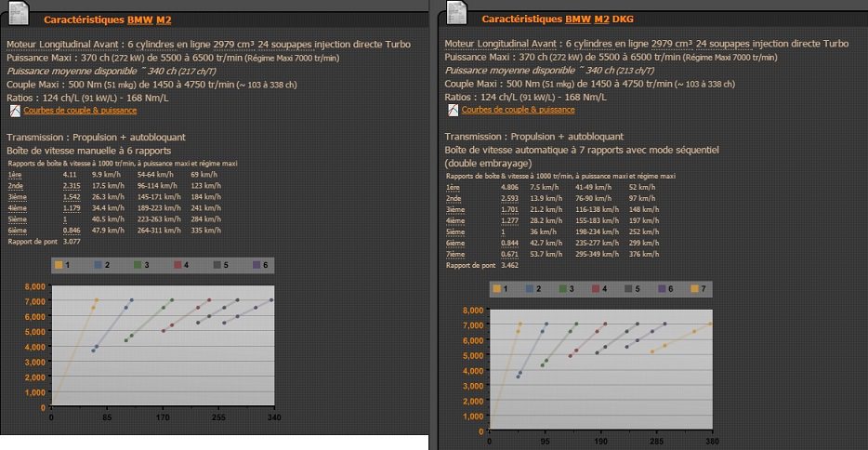Open Courbes de couple & puissance for manual M2

coord(80,111)
